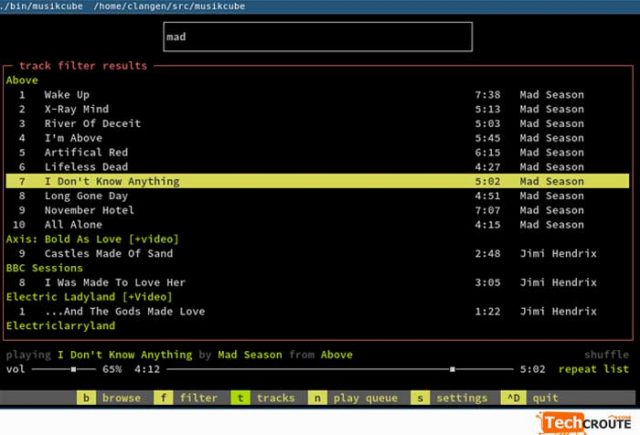Select highlighted row "I Don't Know Anything"
The image size is (640, 435).
(318, 181)
